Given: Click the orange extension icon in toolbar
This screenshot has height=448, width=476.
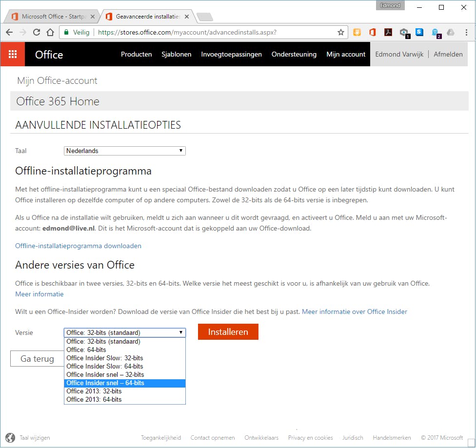Looking at the screenshot, I should [357, 32].
